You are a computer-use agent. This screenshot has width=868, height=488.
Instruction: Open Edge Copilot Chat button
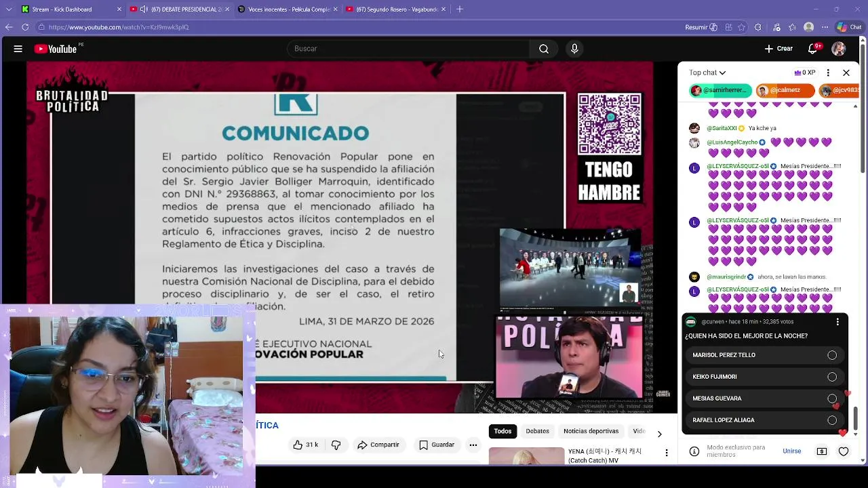pyautogui.click(x=848, y=27)
